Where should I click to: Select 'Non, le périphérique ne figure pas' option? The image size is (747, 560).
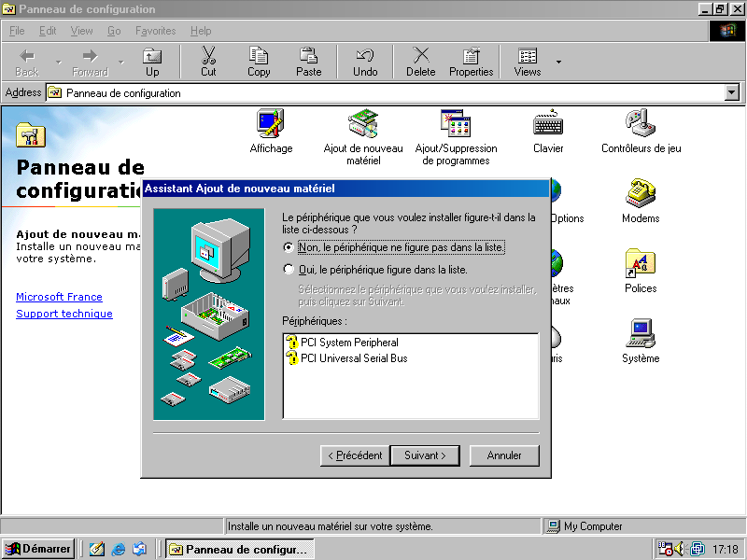393,247
